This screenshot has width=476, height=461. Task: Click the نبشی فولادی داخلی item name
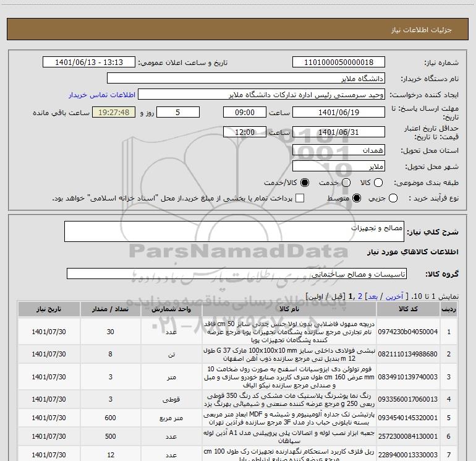pos(289,355)
